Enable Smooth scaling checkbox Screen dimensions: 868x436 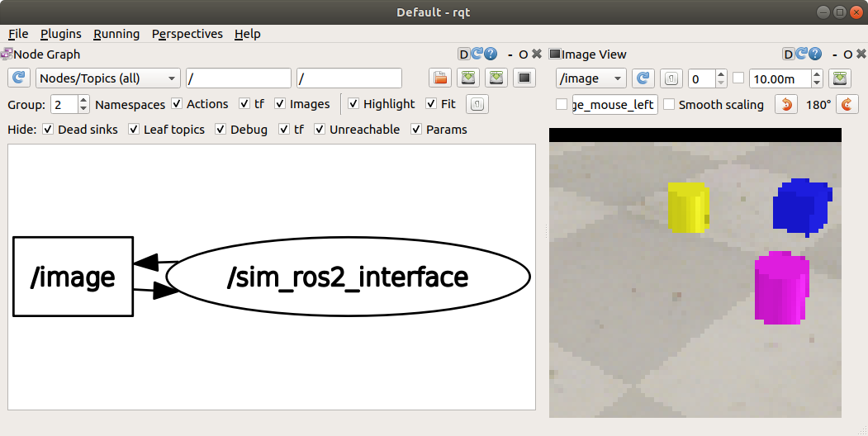click(x=669, y=104)
